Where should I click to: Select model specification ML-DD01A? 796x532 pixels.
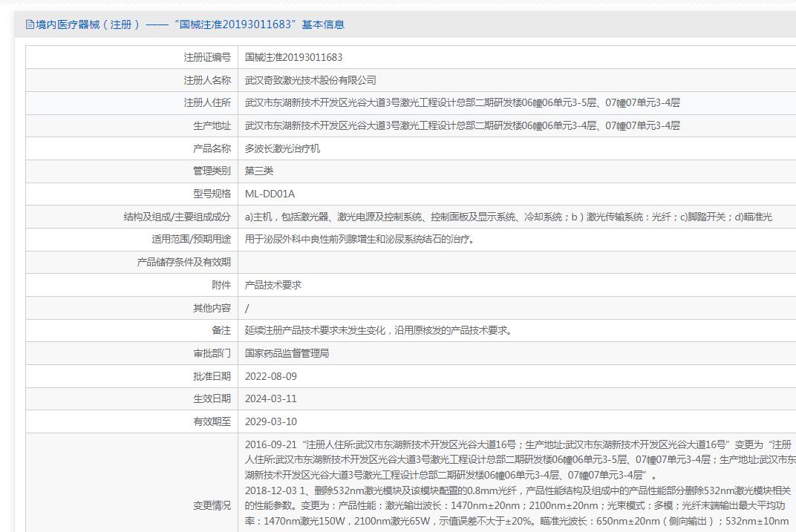[270, 194]
